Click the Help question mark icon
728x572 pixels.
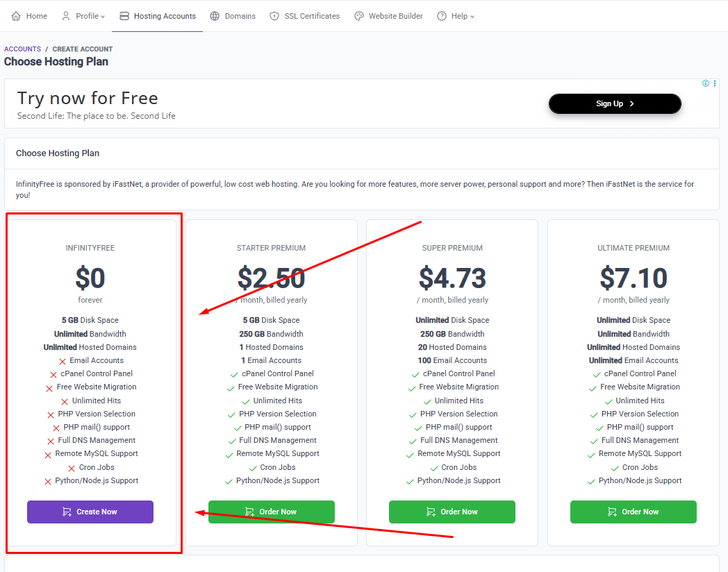[442, 16]
